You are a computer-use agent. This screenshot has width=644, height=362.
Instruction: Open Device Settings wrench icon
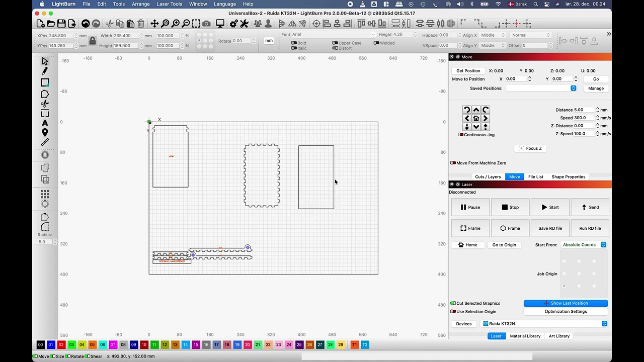(x=244, y=24)
